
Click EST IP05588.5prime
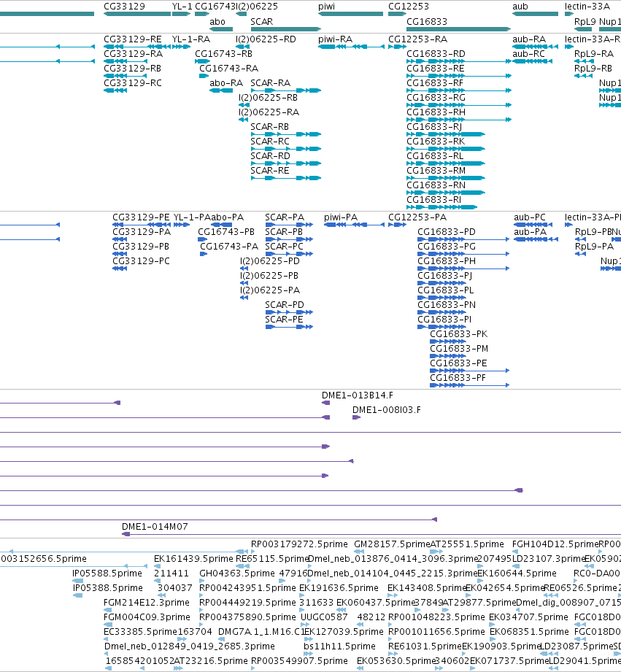(77, 581)
